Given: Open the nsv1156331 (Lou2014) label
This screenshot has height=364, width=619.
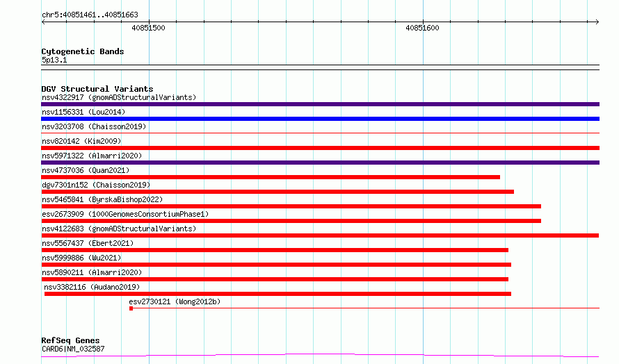Looking at the screenshot, I should click(x=83, y=112).
